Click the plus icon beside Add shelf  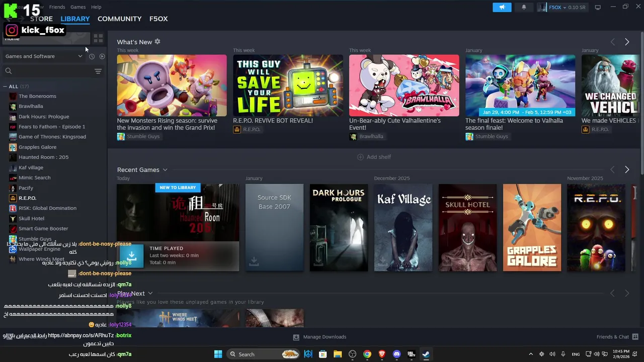(360, 157)
